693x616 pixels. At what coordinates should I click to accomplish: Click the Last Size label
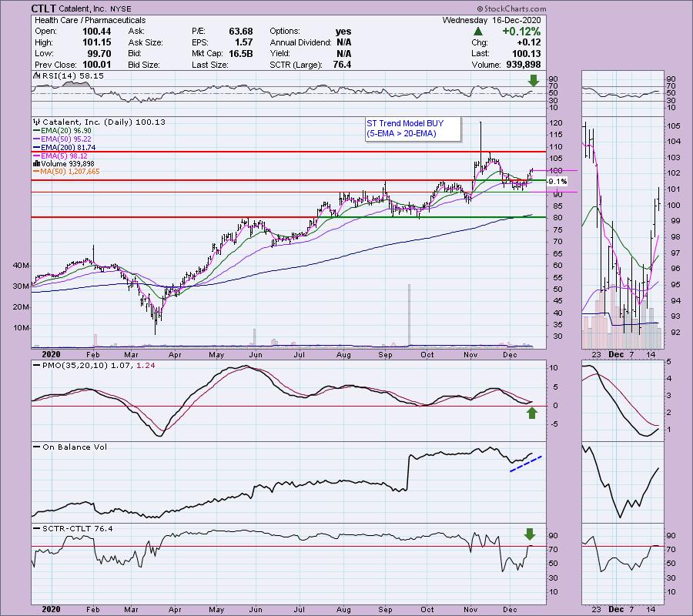tap(210, 65)
